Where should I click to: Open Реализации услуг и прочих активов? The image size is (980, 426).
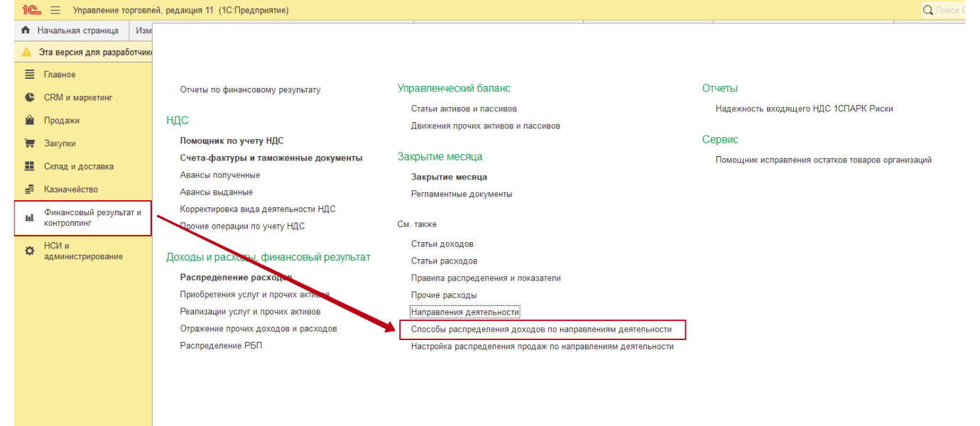[x=250, y=312]
